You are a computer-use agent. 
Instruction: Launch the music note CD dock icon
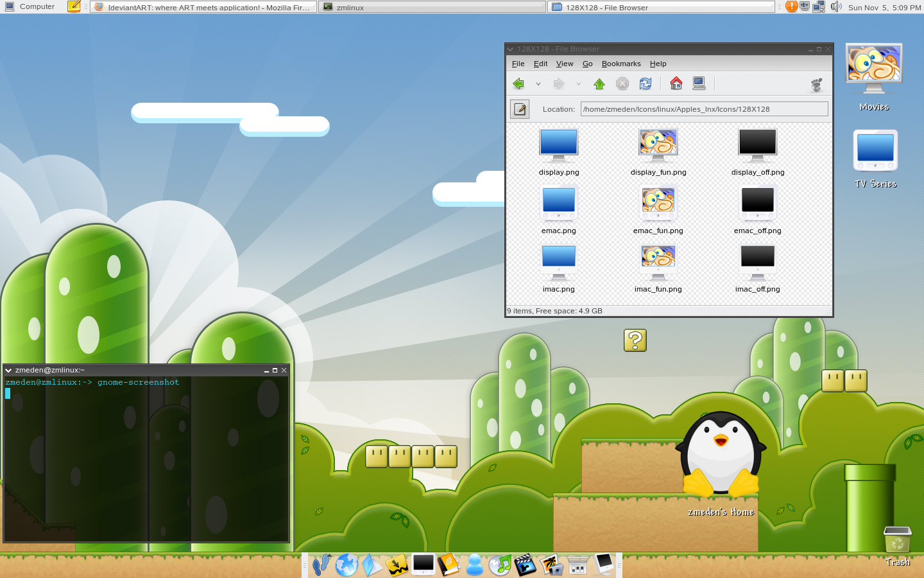pos(500,565)
